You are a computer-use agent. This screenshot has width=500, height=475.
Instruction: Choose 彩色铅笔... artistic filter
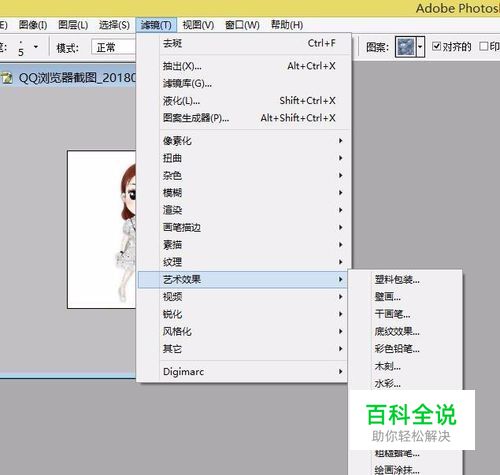coord(405,349)
